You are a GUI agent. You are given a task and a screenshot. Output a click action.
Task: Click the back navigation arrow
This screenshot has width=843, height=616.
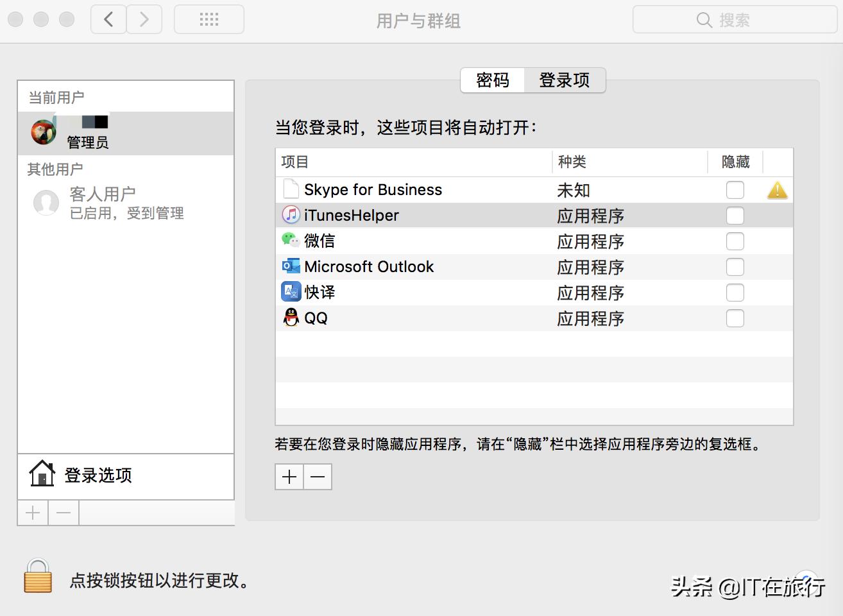click(107, 19)
